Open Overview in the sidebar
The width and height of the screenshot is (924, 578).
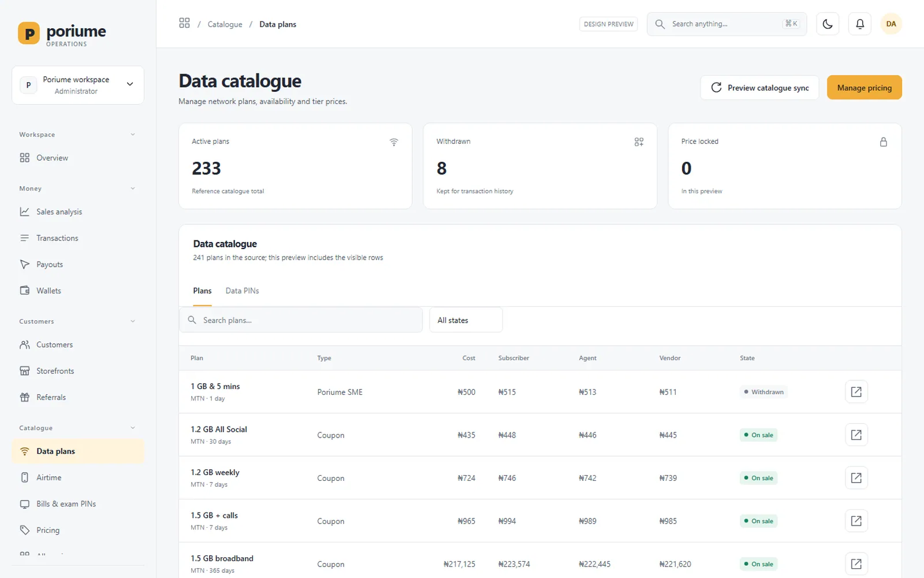(78, 158)
